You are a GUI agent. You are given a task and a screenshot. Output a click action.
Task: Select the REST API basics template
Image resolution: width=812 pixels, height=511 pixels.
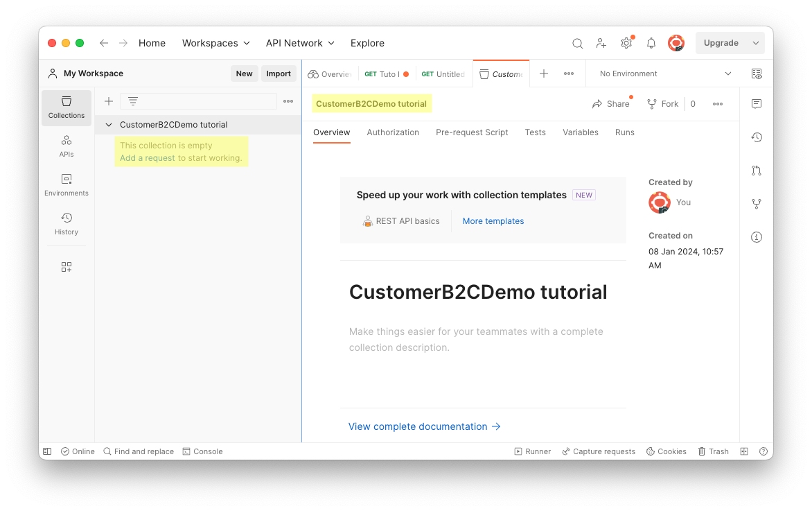tap(401, 221)
